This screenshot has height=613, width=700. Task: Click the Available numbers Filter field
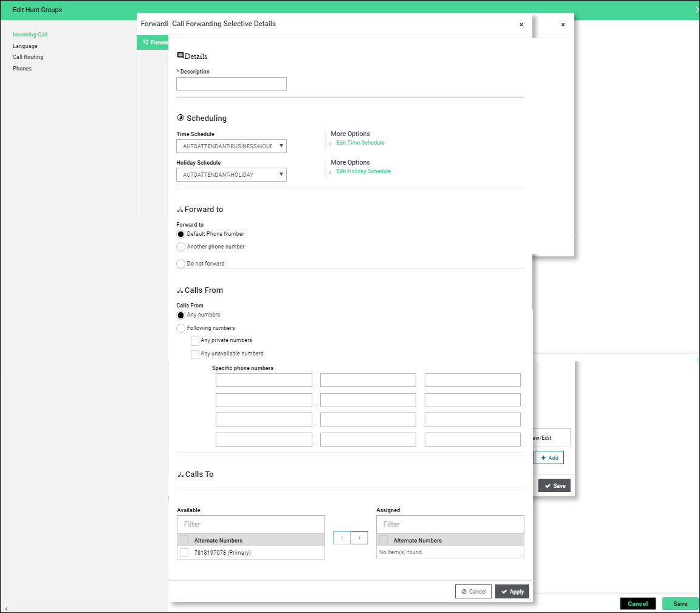[251, 524]
